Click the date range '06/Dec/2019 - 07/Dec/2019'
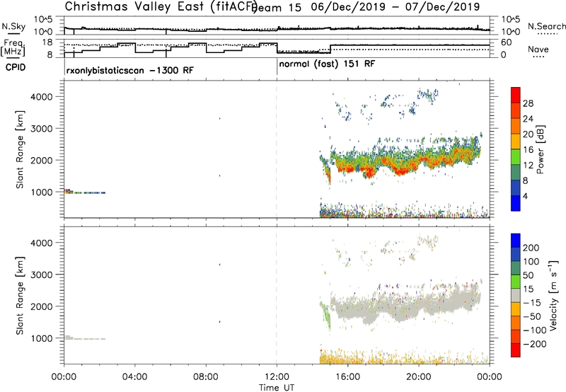This screenshot has width=566, height=392. coord(395,6)
